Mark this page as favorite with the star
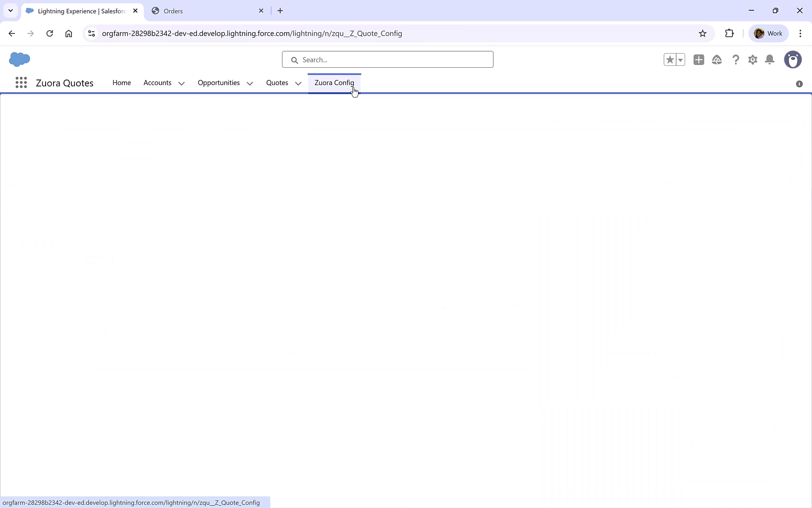This screenshot has height=508, width=812. pyautogui.click(x=670, y=60)
